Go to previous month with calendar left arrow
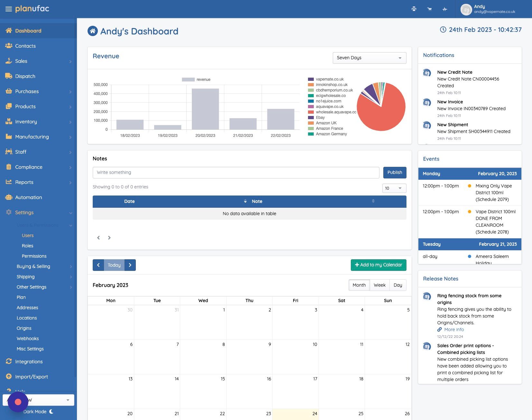Screen dimensions: 532x420 click(98, 265)
